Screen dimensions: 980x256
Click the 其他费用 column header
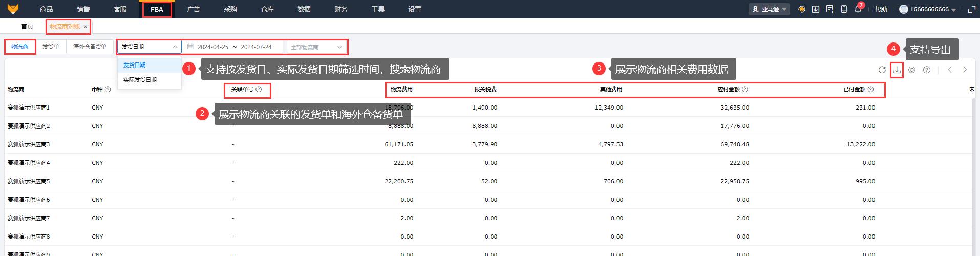pyautogui.click(x=611, y=89)
